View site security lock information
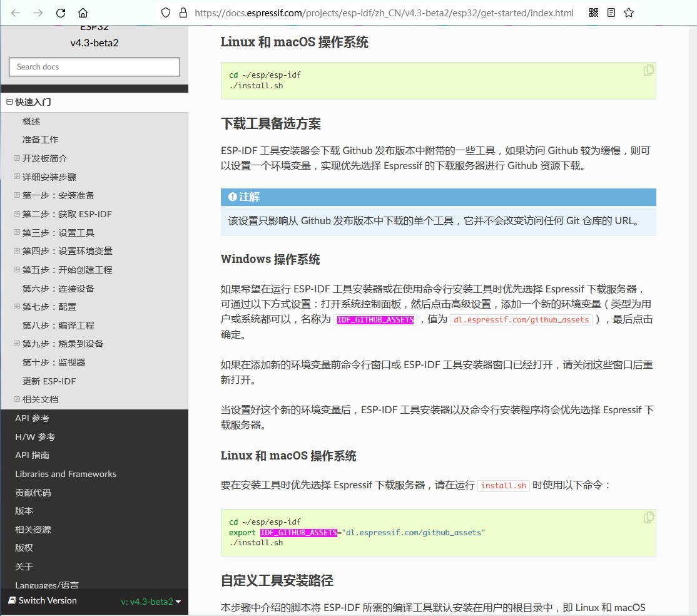This screenshot has height=616, width=697. pyautogui.click(x=183, y=13)
